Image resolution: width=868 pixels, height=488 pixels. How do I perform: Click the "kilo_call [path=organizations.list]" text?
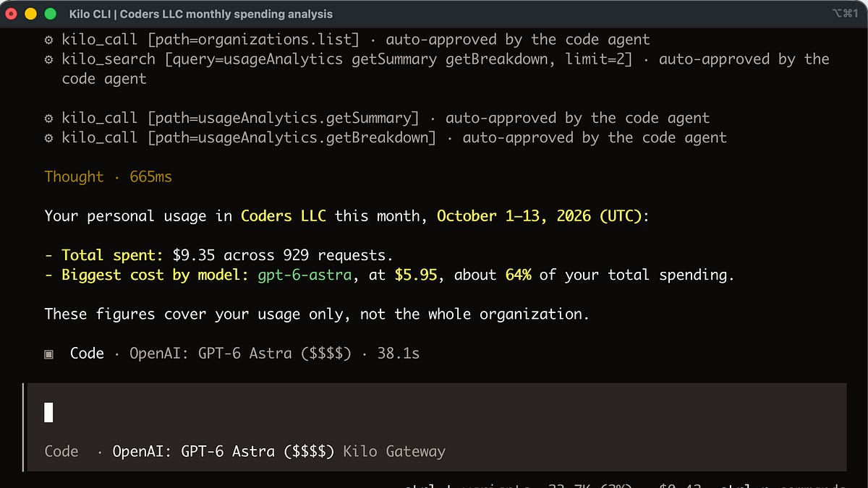click(x=210, y=40)
